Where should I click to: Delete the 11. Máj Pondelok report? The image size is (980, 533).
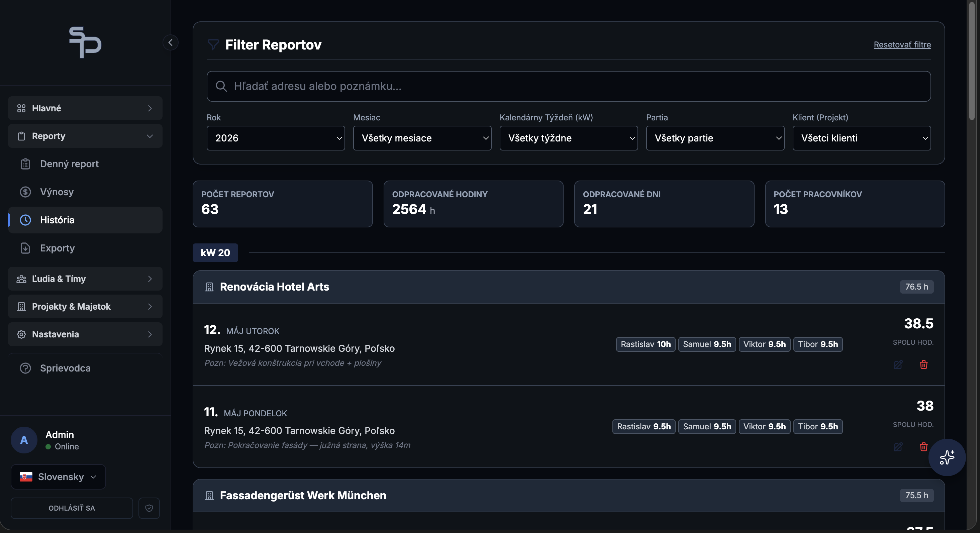pyautogui.click(x=924, y=447)
